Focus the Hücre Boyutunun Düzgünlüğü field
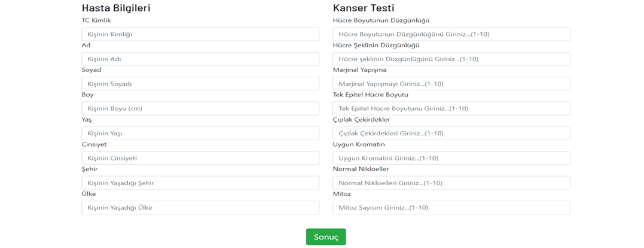 coord(451,34)
